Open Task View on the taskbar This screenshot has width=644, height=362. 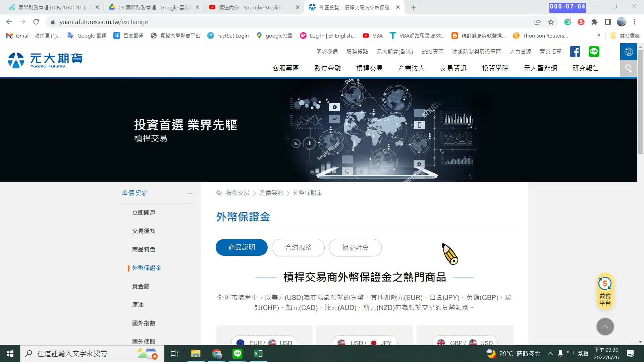(174, 354)
